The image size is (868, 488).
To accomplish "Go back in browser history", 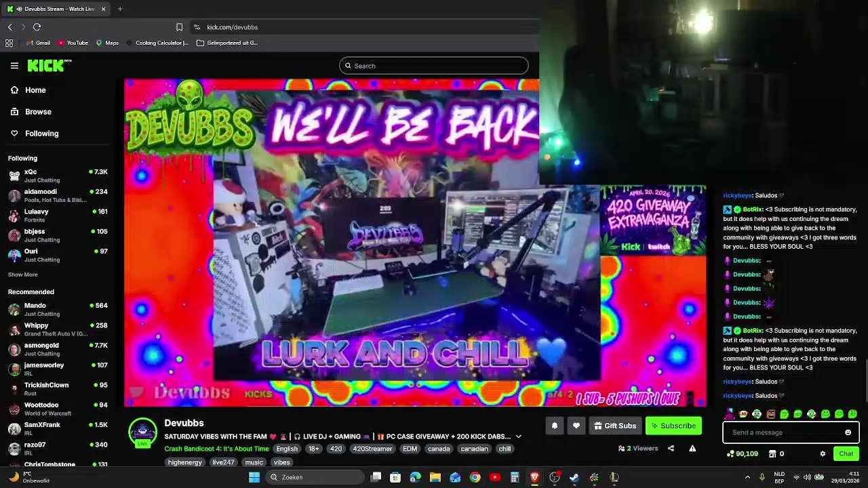I will (9, 27).
